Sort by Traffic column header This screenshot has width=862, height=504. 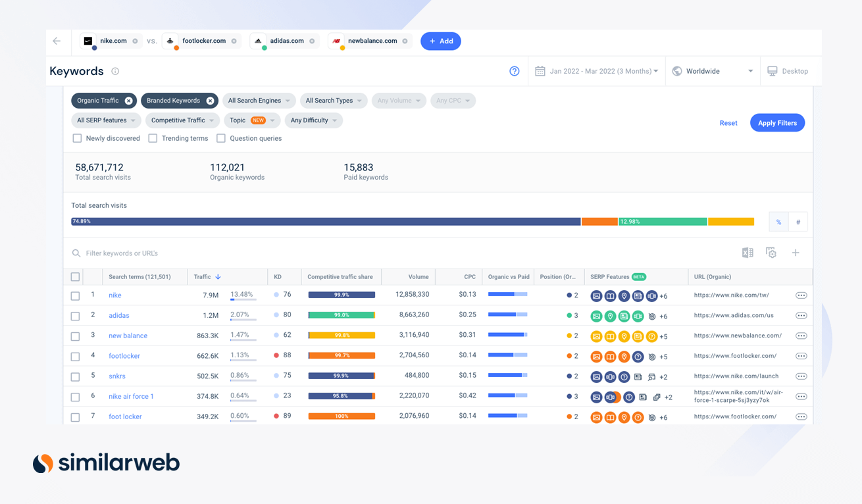click(x=203, y=277)
